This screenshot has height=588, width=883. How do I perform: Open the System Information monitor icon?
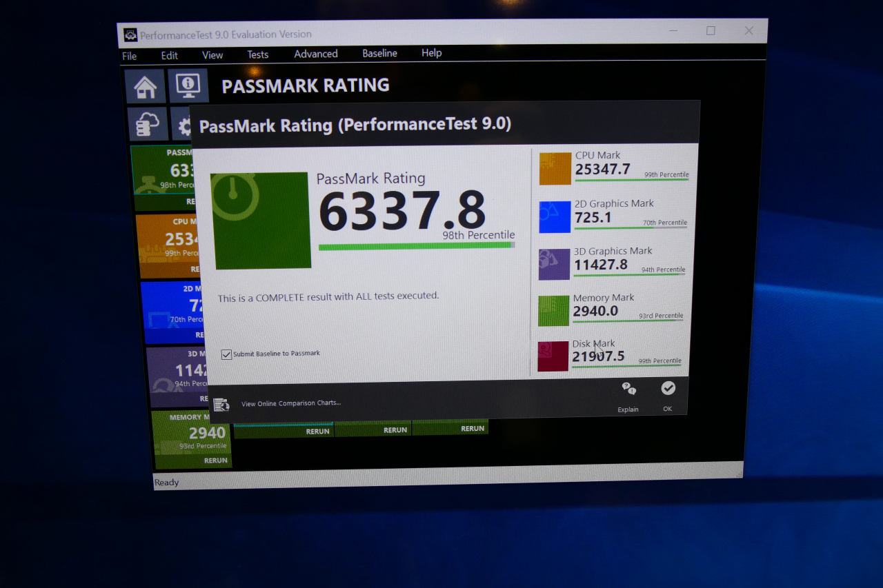188,85
